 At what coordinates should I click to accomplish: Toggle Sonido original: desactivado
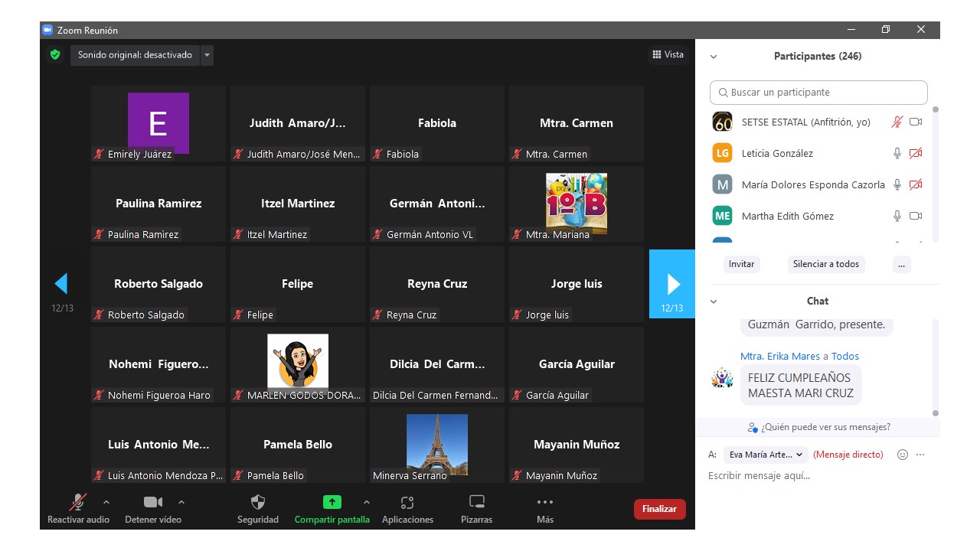(135, 55)
